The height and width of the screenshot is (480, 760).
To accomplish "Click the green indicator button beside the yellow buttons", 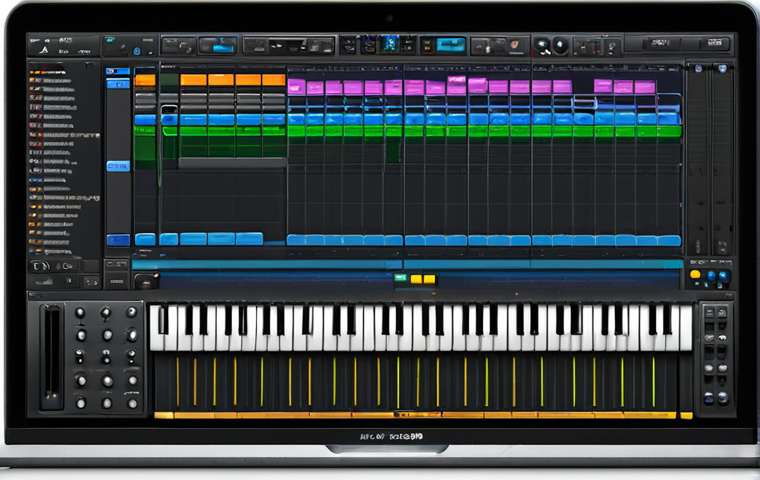I will [x=400, y=277].
